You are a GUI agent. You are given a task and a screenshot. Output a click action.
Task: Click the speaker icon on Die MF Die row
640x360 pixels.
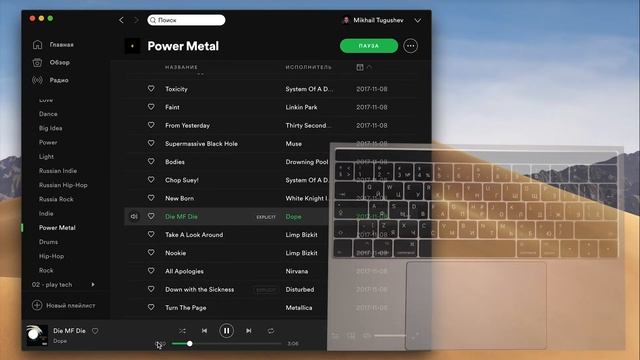pos(134,216)
